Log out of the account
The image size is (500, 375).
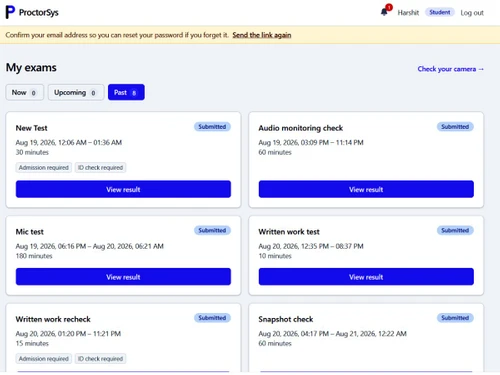(472, 13)
